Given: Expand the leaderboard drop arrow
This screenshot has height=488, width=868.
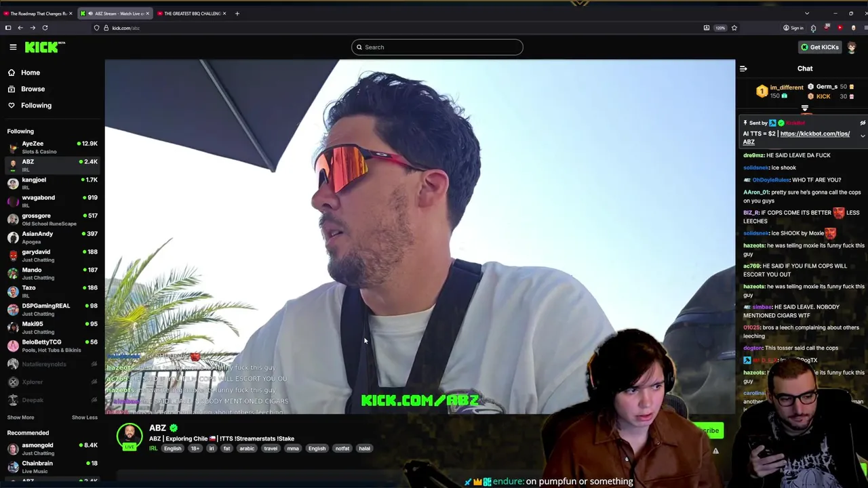Looking at the screenshot, I should click(x=805, y=108).
